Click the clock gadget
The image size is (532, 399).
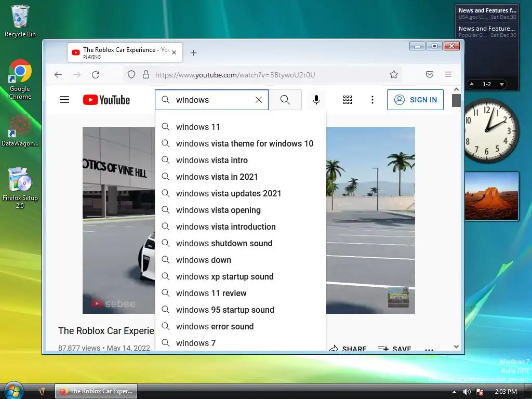coord(490,130)
